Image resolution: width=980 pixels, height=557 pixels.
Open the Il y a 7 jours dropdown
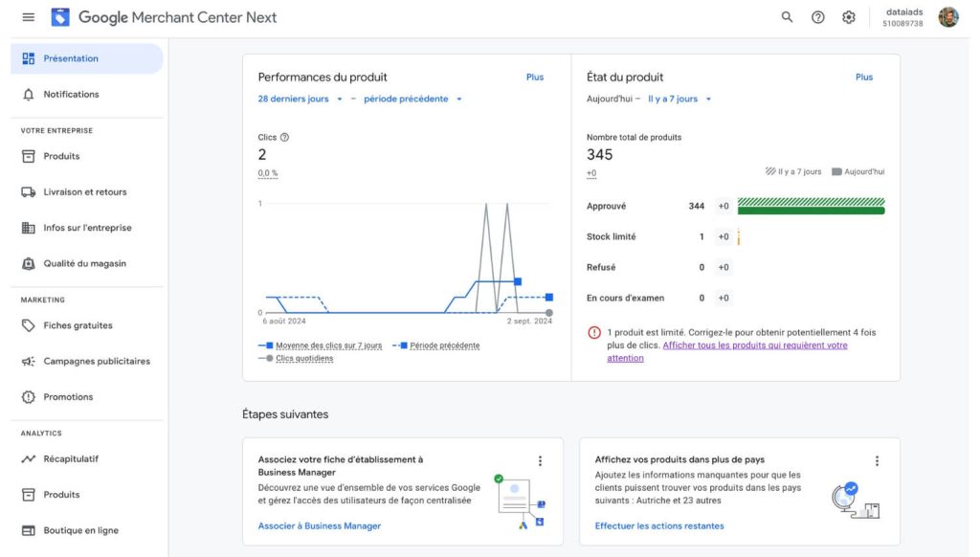coord(679,99)
